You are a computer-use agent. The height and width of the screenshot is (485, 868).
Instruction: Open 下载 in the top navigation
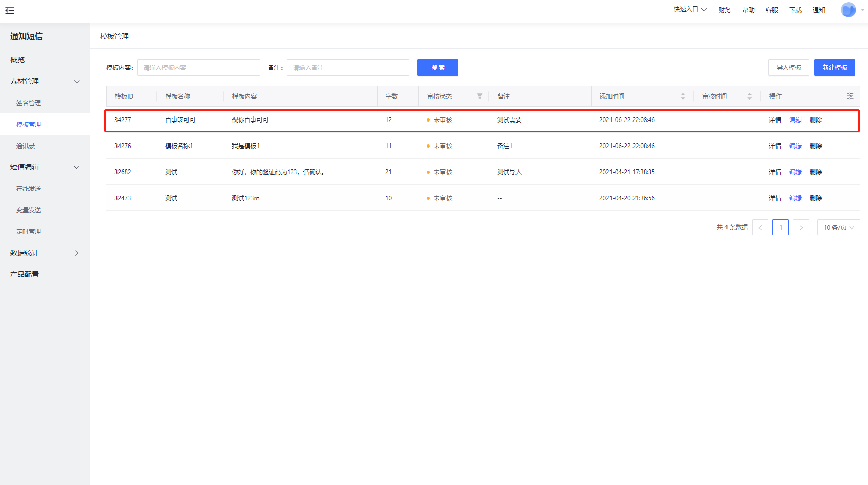click(795, 10)
